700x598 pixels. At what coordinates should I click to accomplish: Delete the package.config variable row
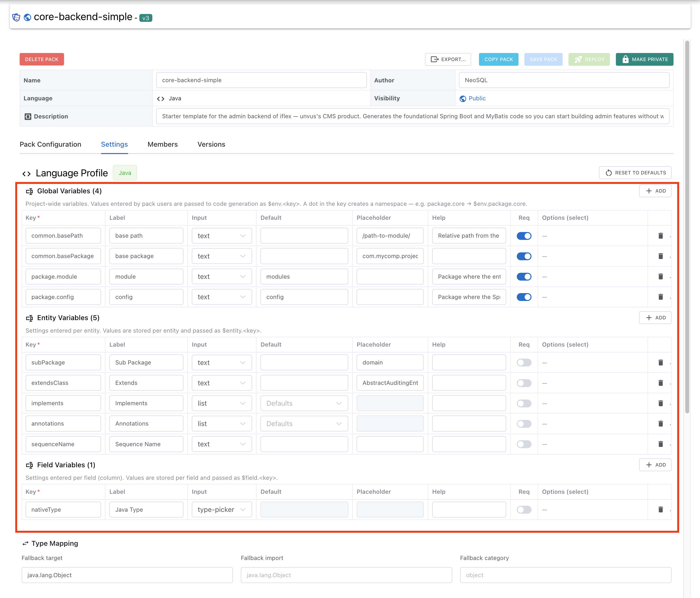click(661, 297)
